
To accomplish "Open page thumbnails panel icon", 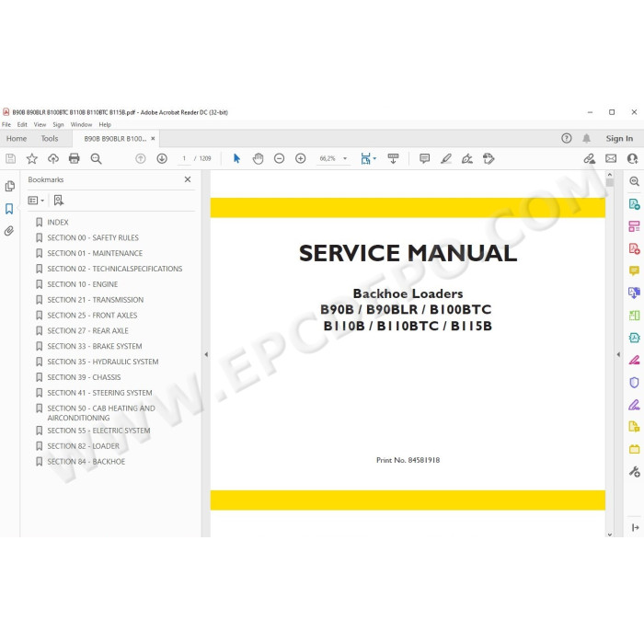I will [x=10, y=187].
